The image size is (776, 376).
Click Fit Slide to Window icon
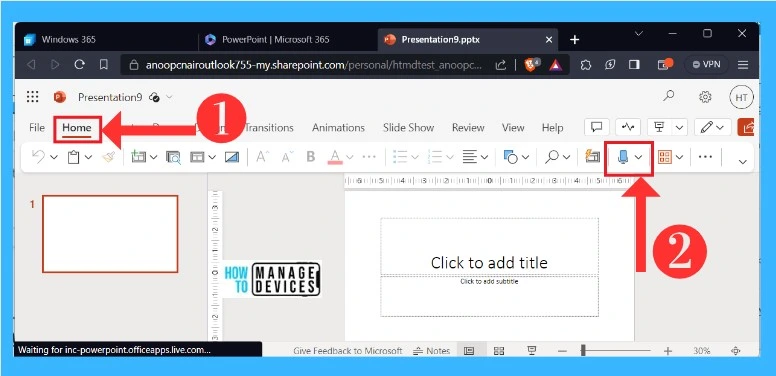735,351
